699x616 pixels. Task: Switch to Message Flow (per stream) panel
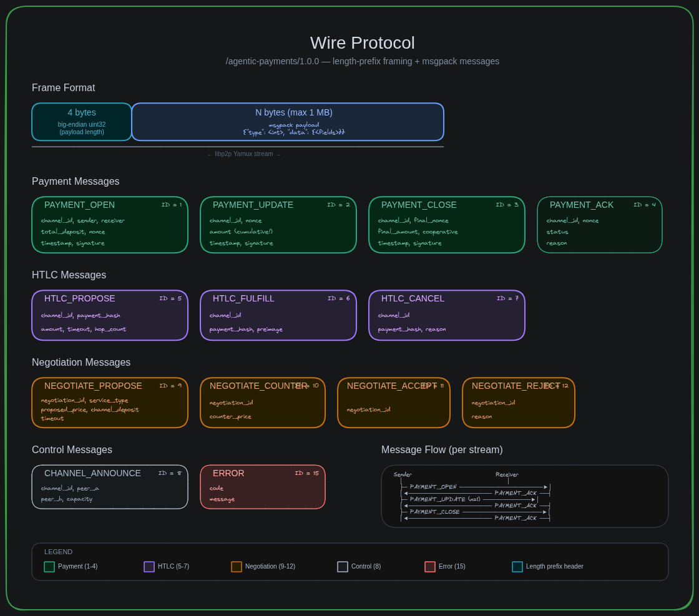click(442, 449)
